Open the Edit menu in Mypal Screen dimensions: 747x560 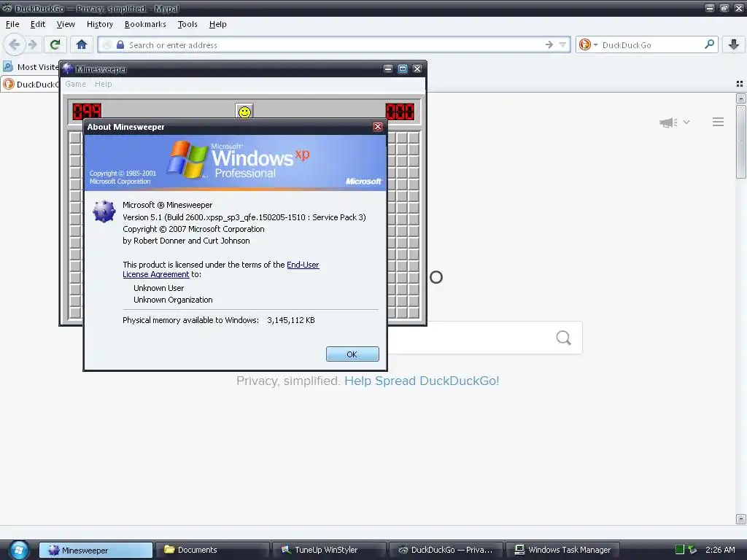38,24
